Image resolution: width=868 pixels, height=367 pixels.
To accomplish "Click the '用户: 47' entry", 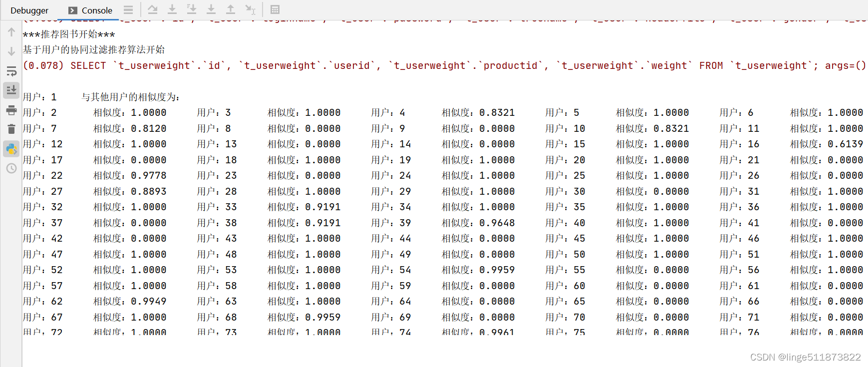I will click(x=43, y=254).
